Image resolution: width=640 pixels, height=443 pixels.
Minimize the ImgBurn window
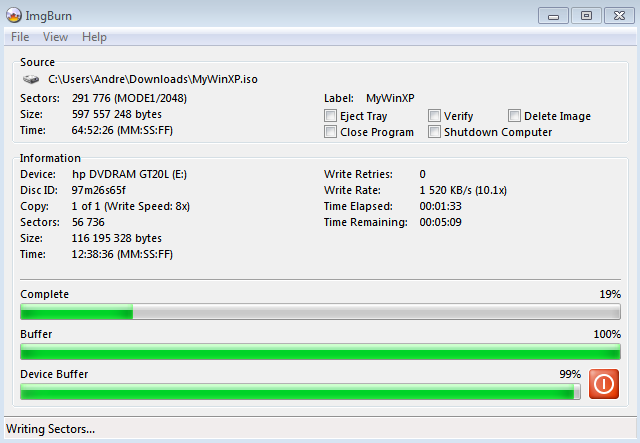[556, 15]
